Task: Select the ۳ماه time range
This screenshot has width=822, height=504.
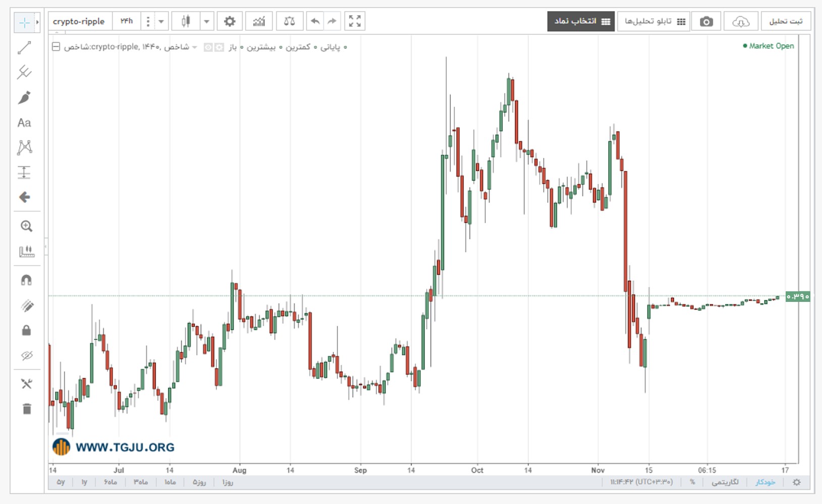Action: pos(141,482)
